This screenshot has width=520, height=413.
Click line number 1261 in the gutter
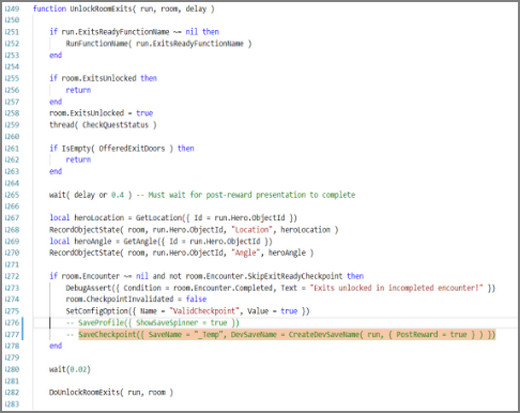(12, 148)
